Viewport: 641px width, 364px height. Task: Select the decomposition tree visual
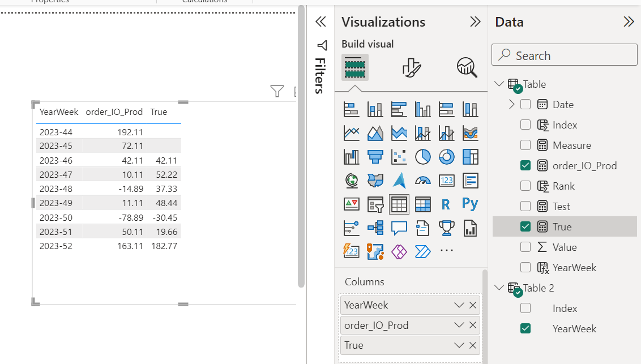[x=375, y=228]
